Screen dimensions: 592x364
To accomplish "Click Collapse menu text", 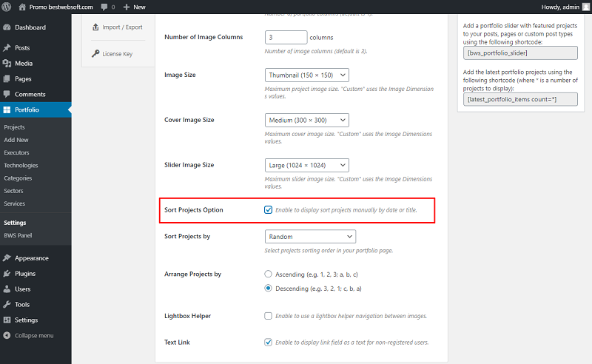I will click(x=34, y=335).
